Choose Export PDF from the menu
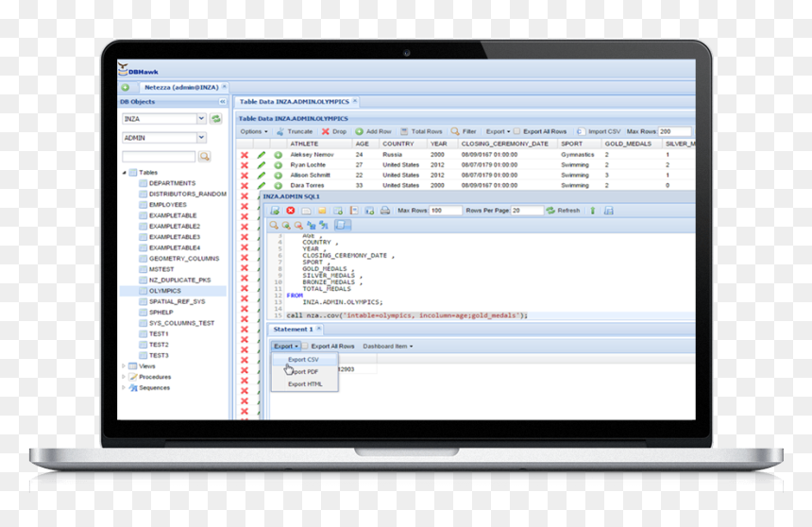Image resolution: width=812 pixels, height=527 pixels. click(x=305, y=371)
